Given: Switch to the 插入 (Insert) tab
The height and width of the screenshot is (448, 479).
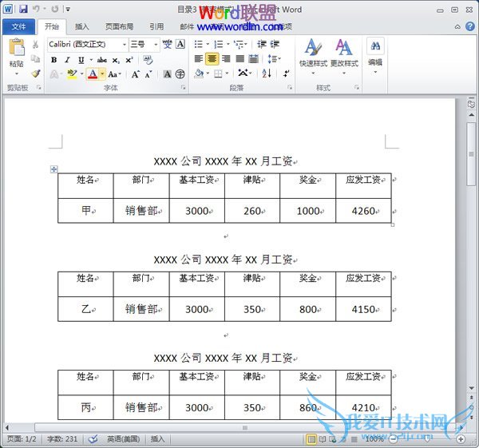Looking at the screenshot, I should tap(82, 27).
